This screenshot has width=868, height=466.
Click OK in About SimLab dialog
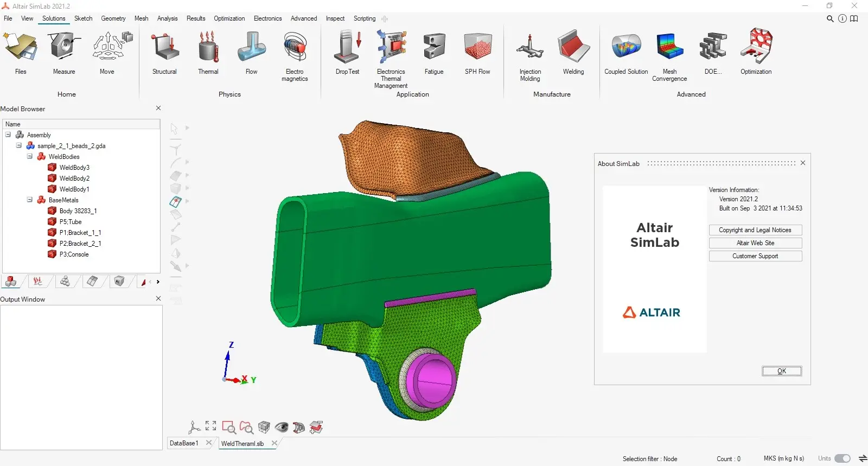782,371
